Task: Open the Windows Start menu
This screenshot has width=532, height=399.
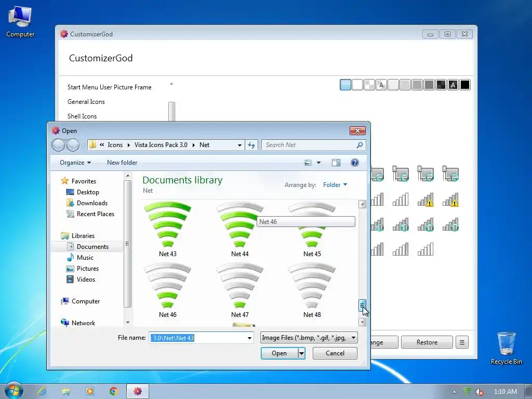Action: point(14,391)
